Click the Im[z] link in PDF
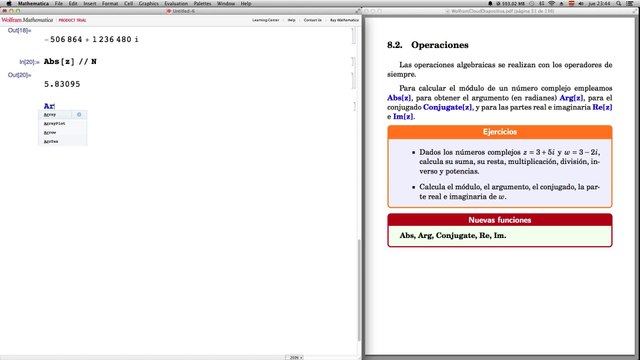The image size is (640, 360). click(403, 117)
